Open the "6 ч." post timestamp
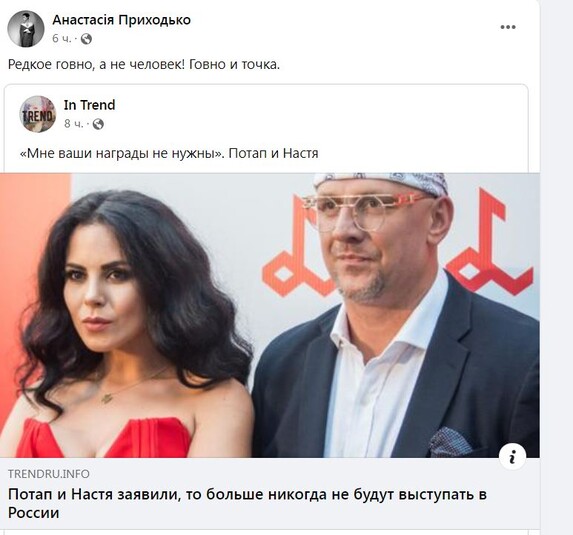 62,38
